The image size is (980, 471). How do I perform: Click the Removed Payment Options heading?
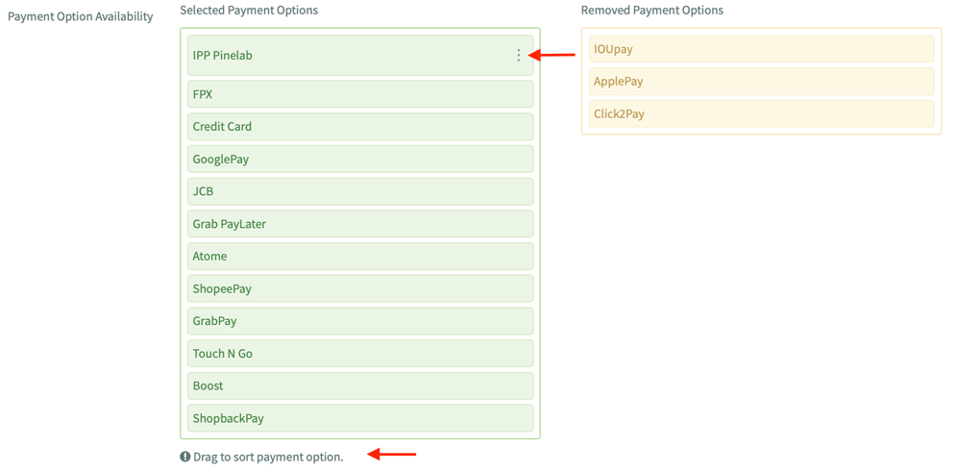pyautogui.click(x=652, y=11)
